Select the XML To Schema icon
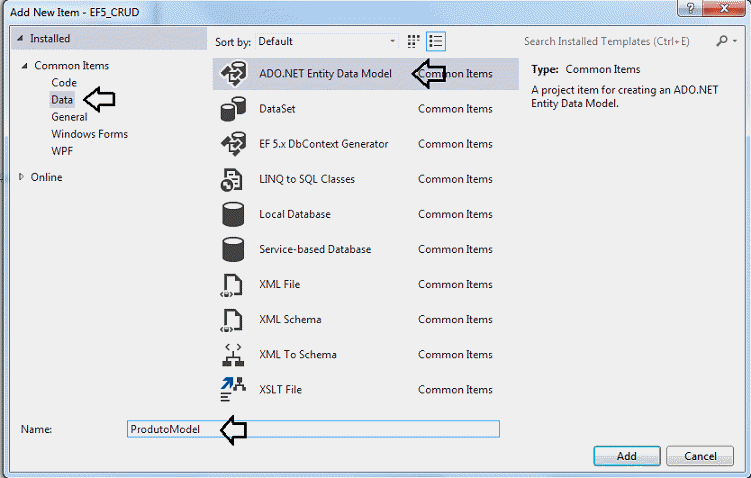The width and height of the screenshot is (751, 478). (x=233, y=354)
